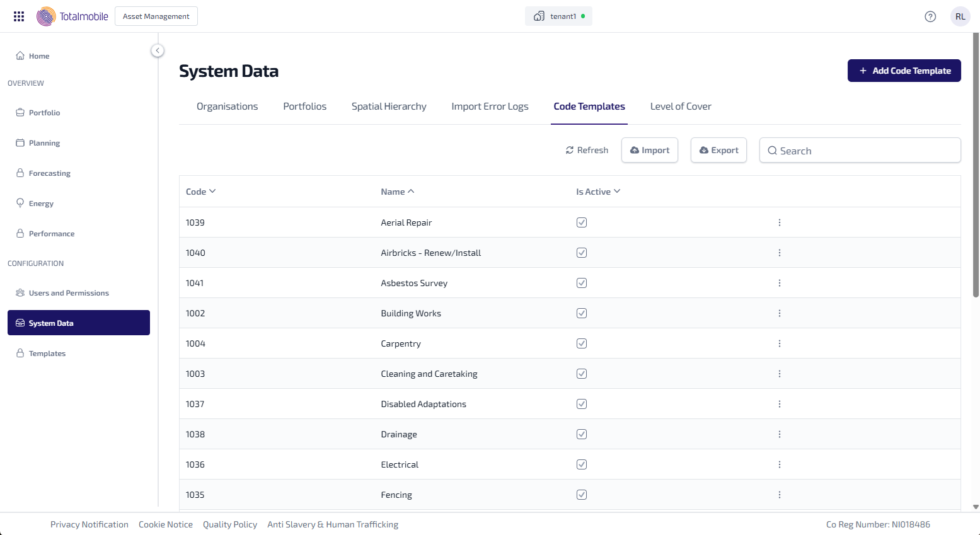This screenshot has height=535, width=980.
Task: Click the Export button
Action: point(718,150)
